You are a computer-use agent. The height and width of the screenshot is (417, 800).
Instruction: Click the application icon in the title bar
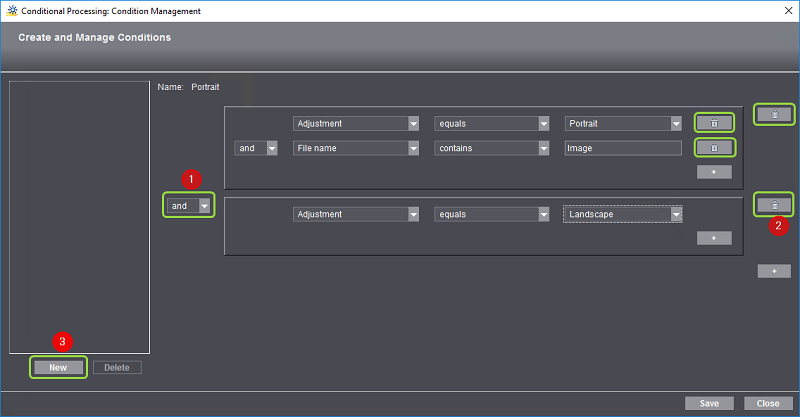click(x=9, y=10)
